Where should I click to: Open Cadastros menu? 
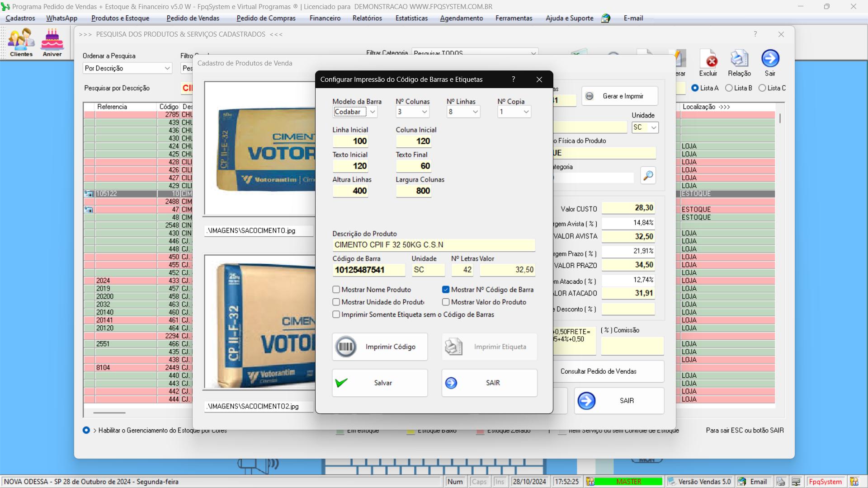click(x=20, y=18)
